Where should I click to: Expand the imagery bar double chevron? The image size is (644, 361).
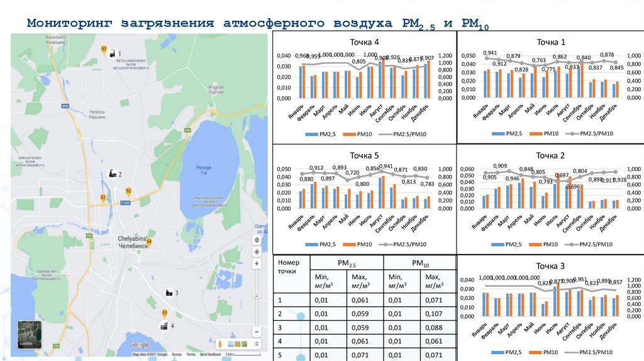tap(257, 344)
